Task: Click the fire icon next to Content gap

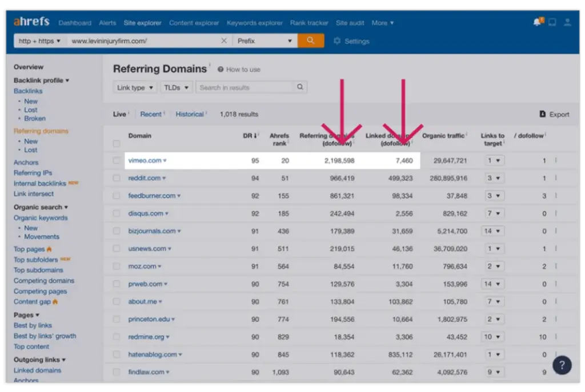Action: 55,301
